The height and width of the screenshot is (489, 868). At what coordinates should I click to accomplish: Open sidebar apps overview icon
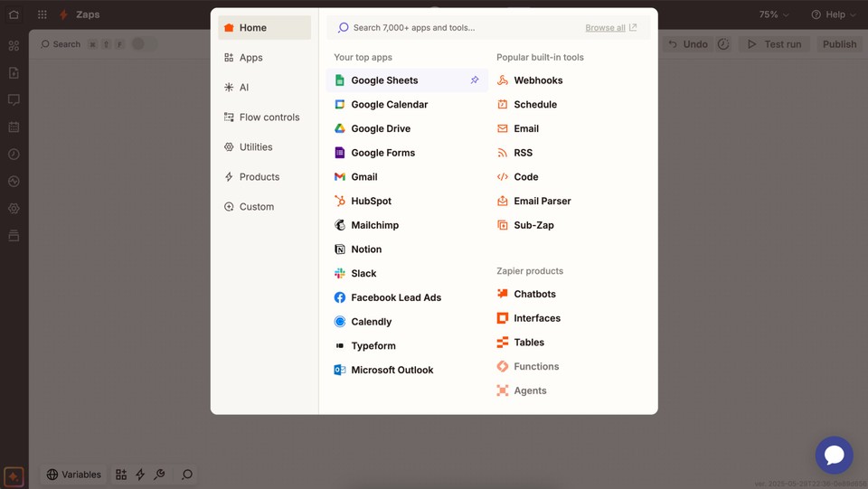pos(14,46)
